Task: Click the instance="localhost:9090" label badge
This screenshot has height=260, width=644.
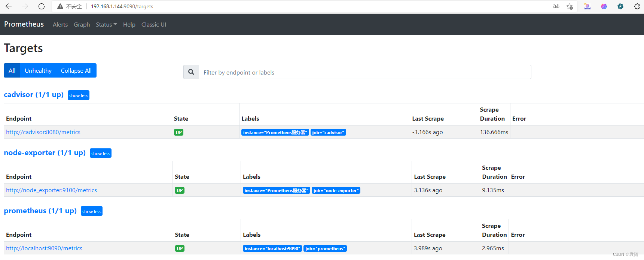Action: pos(272,248)
